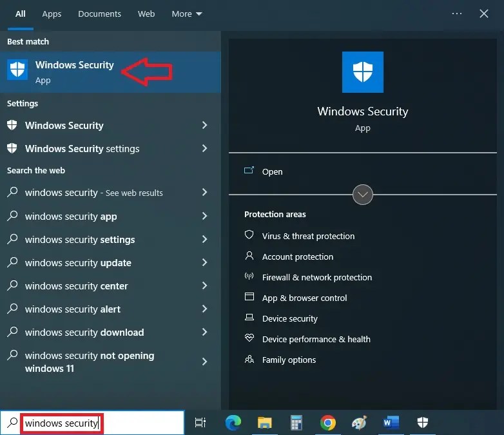Click the taskbar search magnifier icon
Image resolution: width=504 pixels, height=435 pixels.
click(x=12, y=423)
